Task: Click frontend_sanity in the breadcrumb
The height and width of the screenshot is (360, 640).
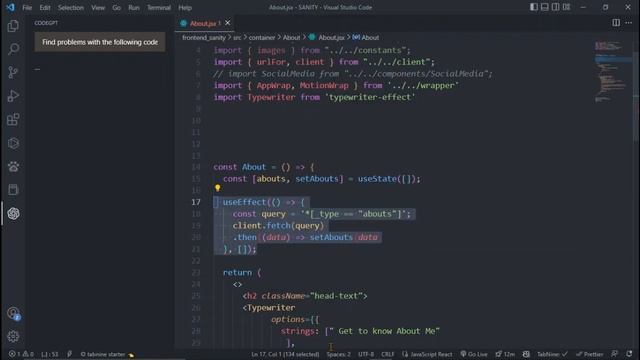Action: pyautogui.click(x=204, y=38)
